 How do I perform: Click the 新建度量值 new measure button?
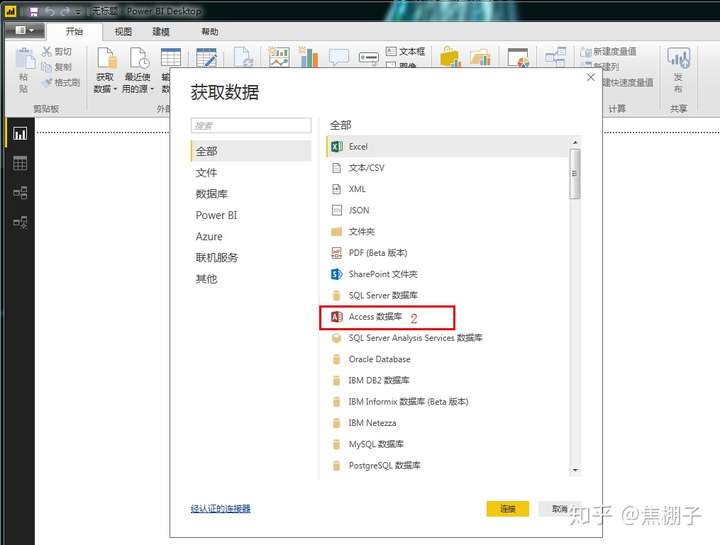tap(608, 51)
